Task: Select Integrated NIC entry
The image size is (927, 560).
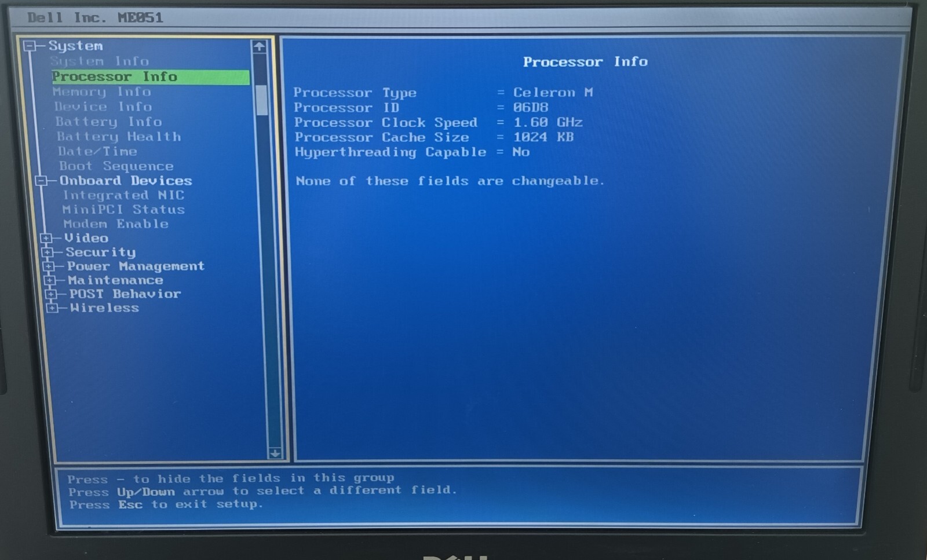Action: click(x=123, y=196)
